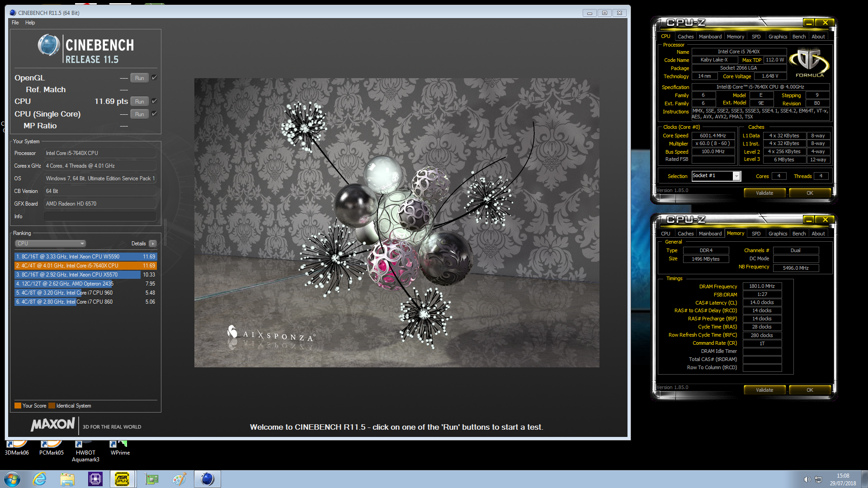The width and height of the screenshot is (868, 488).
Task: Click OK in the lower CPU-Z window
Action: (x=810, y=390)
